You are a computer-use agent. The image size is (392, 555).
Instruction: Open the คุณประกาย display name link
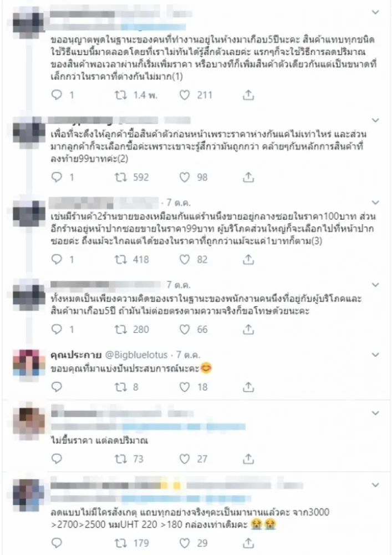[x=76, y=355]
